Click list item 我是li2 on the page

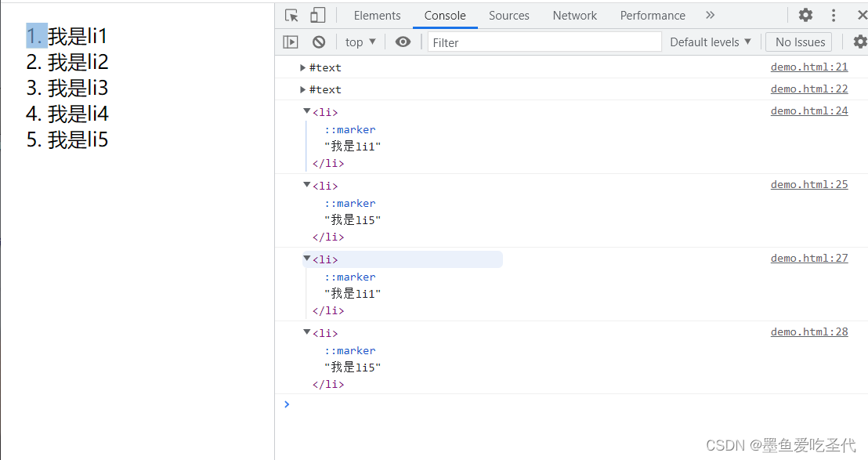pyautogui.click(x=78, y=62)
